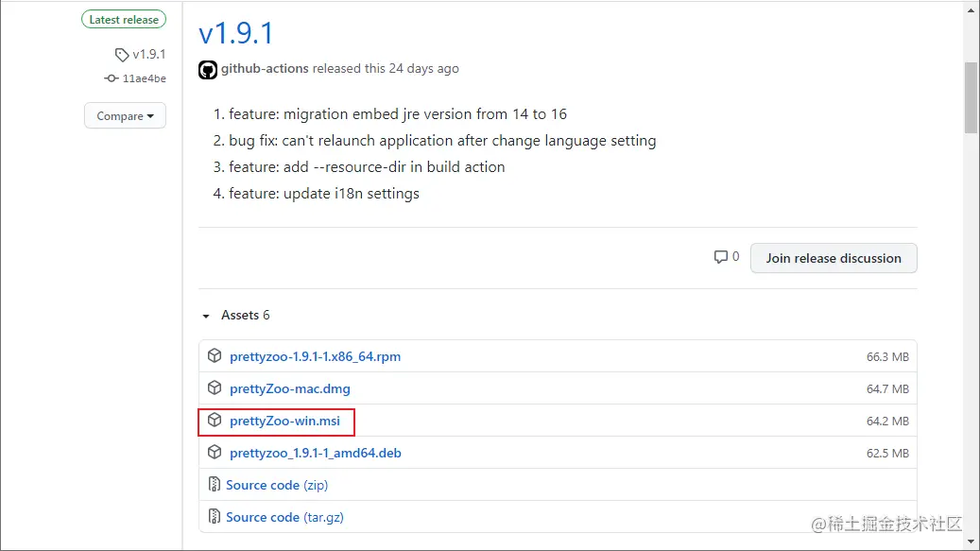980x551 pixels.
Task: Download prettyZoo-win.msi installer
Action: point(285,422)
